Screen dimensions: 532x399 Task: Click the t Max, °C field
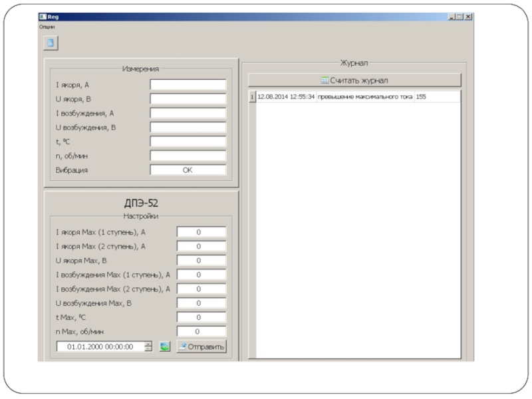point(201,318)
